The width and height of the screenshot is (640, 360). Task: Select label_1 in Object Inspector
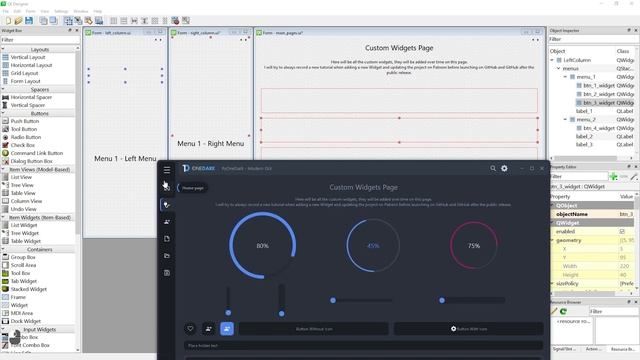pos(584,111)
